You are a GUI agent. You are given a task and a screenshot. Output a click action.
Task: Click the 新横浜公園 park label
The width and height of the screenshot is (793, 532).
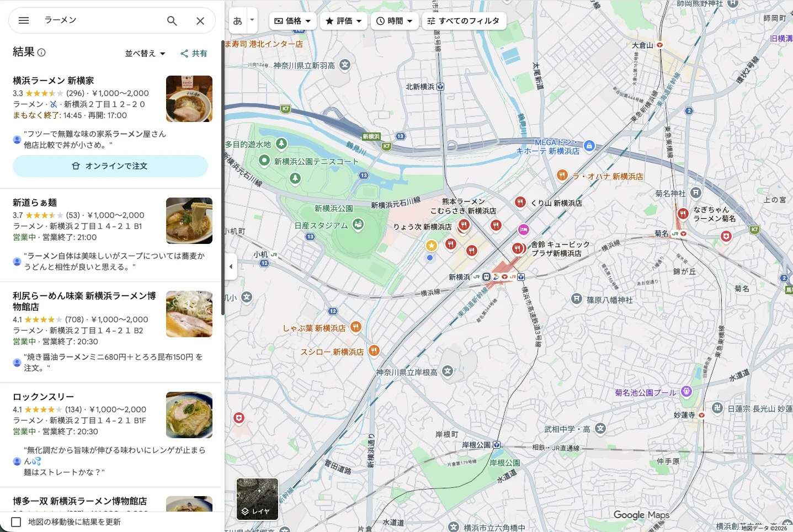[334, 209]
